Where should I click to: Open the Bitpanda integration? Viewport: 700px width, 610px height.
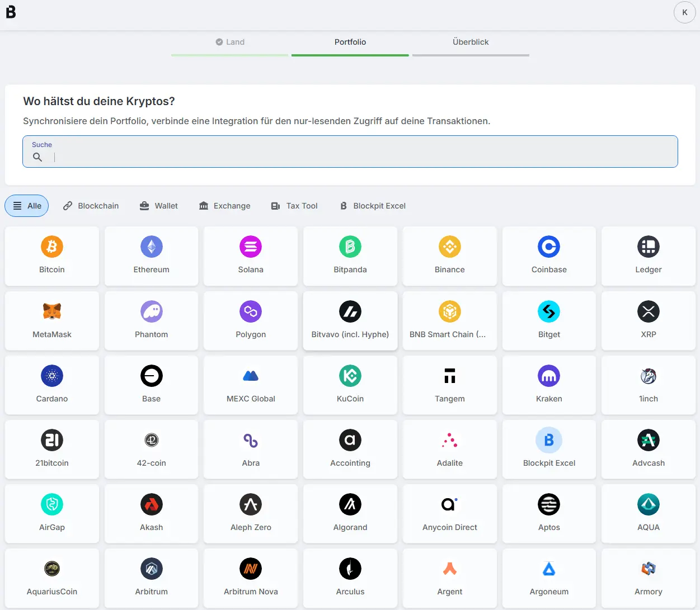pos(350,256)
